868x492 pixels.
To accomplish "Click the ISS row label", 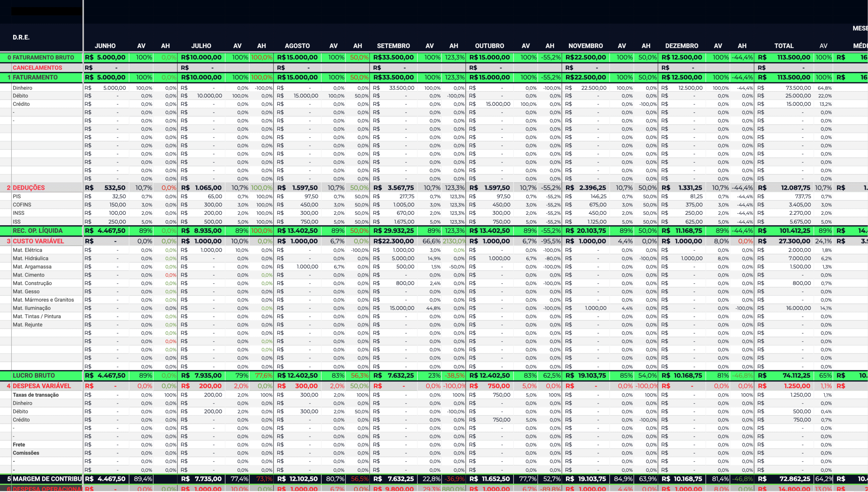I will click(x=17, y=222).
